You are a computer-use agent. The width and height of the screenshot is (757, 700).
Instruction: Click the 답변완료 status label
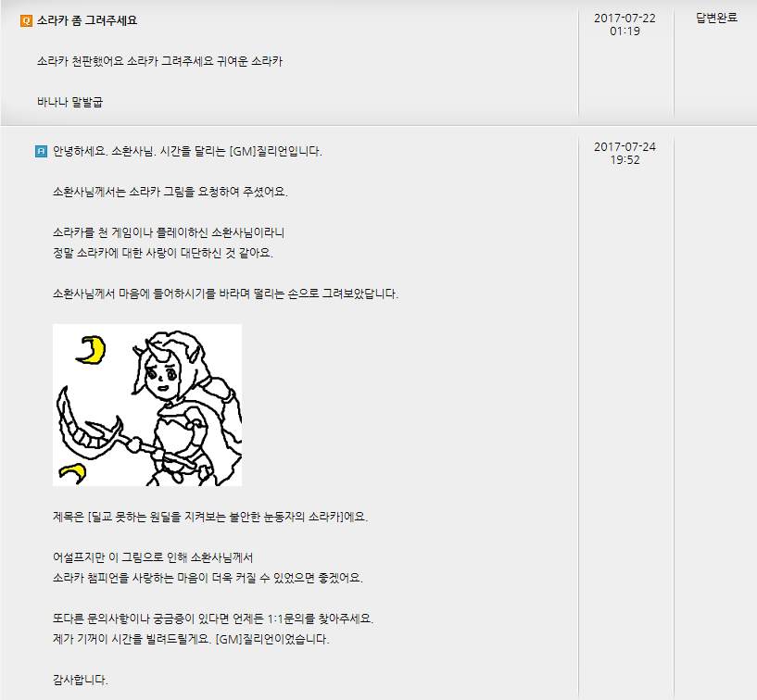(716, 18)
